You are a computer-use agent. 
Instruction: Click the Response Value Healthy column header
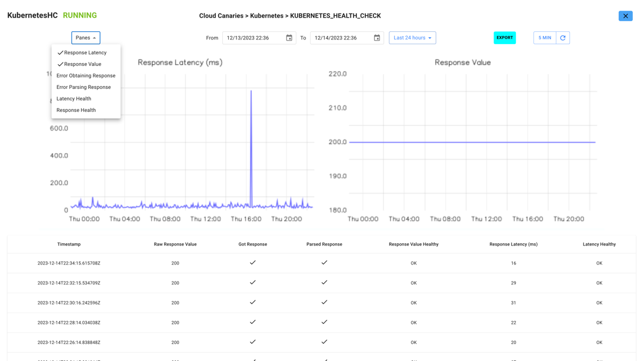tap(413, 244)
